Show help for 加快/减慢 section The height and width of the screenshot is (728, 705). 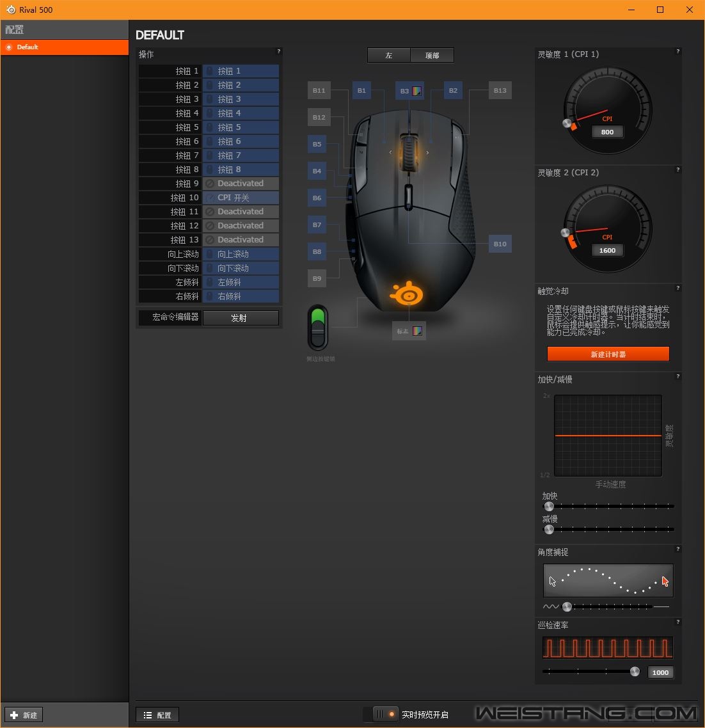678,376
